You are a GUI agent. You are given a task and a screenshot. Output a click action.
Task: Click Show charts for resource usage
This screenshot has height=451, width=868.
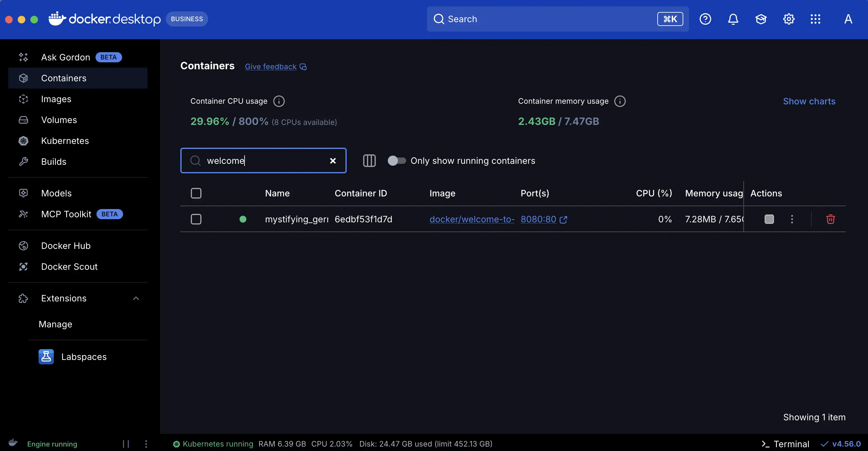809,101
